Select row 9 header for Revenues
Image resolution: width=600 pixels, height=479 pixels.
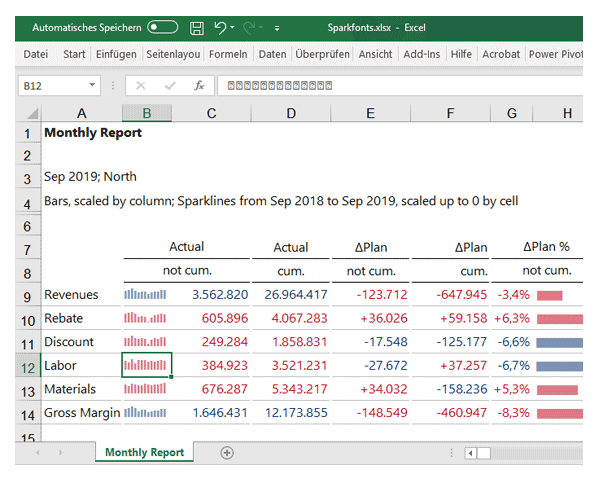pos(28,295)
